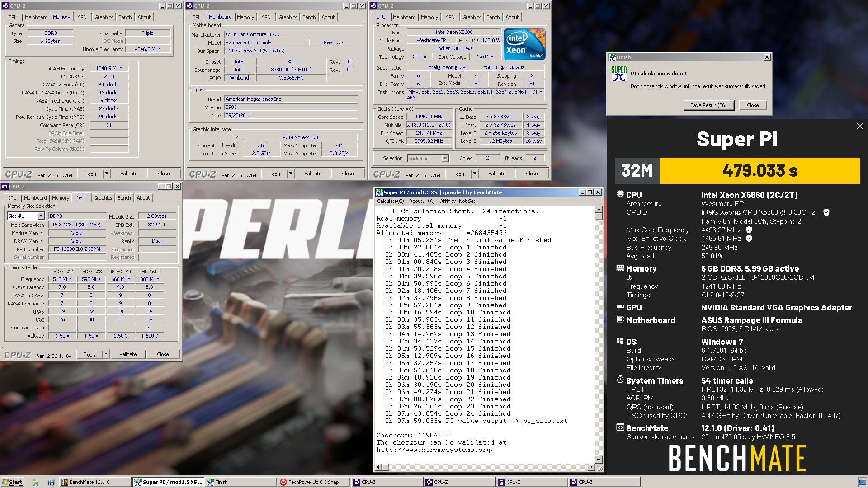Click Validate in Memory CPU-Z window
Image resolution: width=868 pixels, height=488 pixels.
coord(129,174)
